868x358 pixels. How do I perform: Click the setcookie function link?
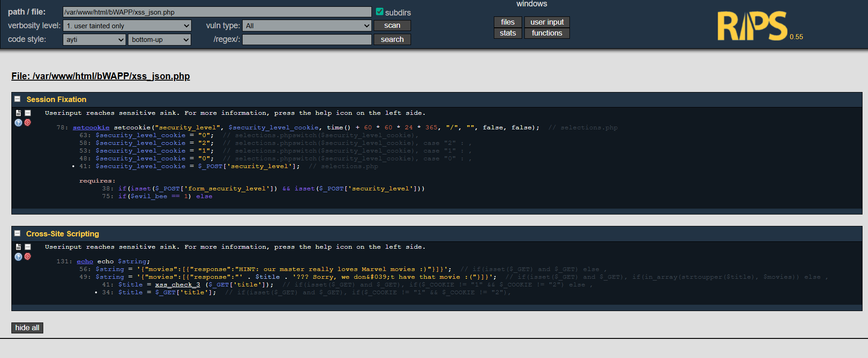pos(91,128)
